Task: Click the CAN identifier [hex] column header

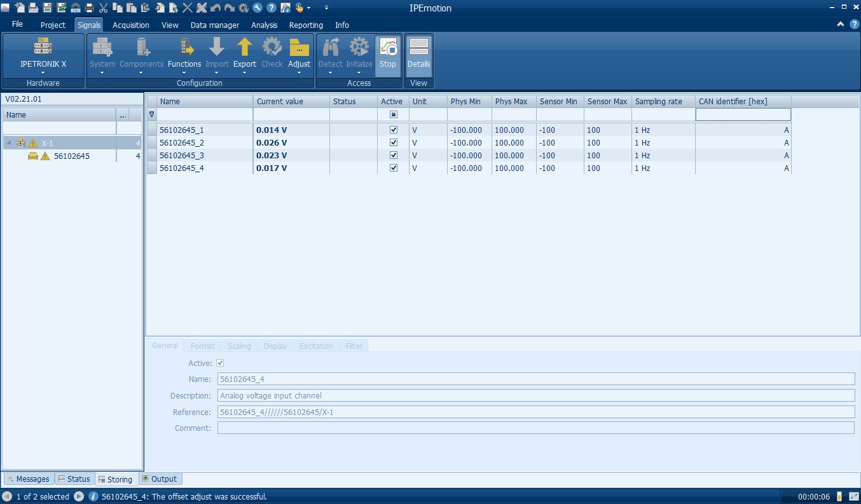Action: click(x=743, y=102)
